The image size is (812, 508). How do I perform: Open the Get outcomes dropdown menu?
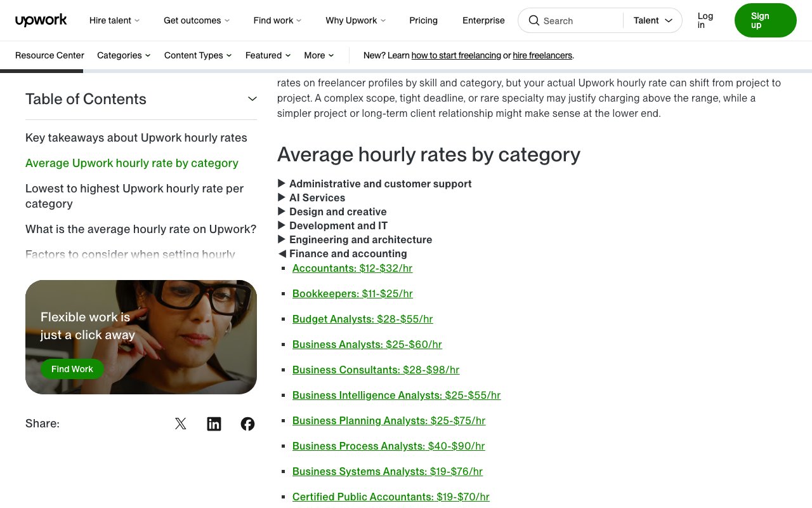[x=197, y=20]
